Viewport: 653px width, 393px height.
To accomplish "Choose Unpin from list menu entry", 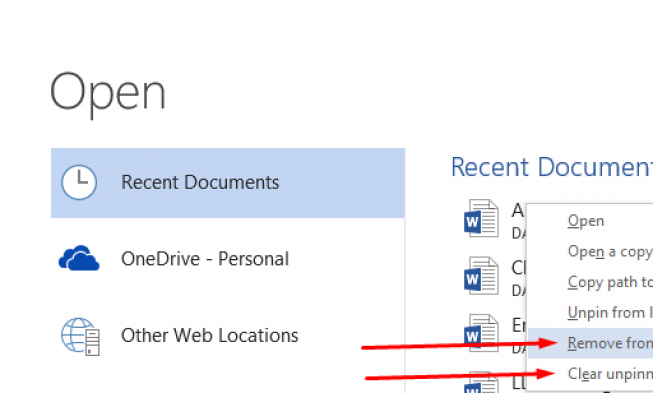I will pos(610,313).
